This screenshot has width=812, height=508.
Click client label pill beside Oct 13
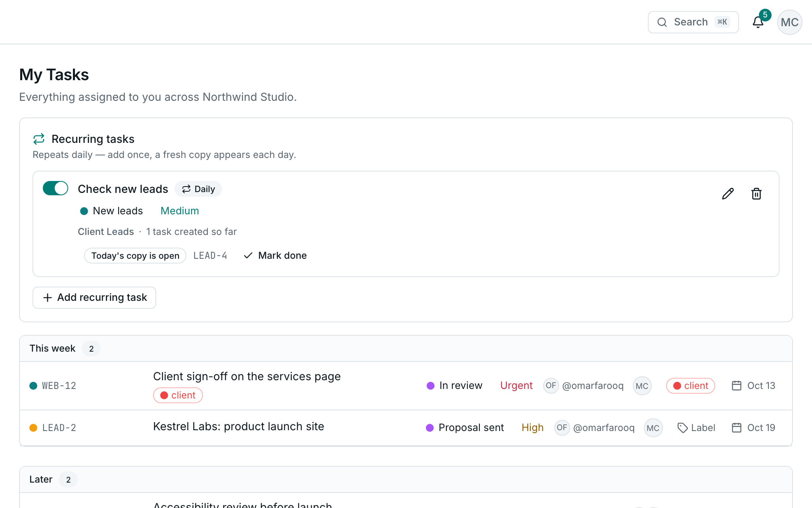click(691, 386)
